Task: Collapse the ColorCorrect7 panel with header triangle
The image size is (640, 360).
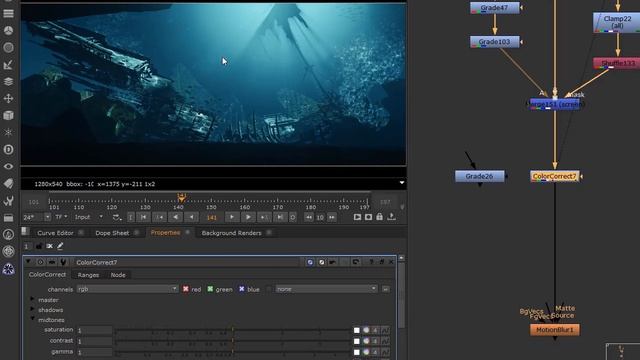Action: click(28, 262)
